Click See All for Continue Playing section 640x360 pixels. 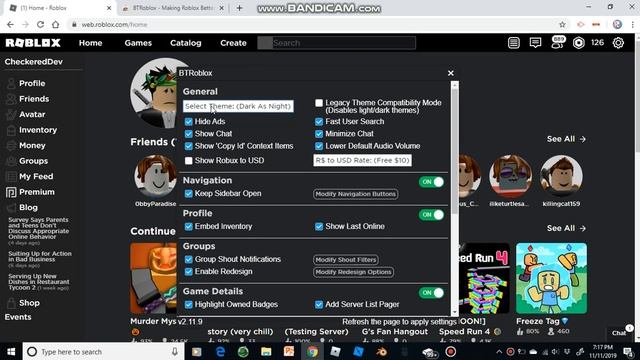pyautogui.click(x=566, y=228)
